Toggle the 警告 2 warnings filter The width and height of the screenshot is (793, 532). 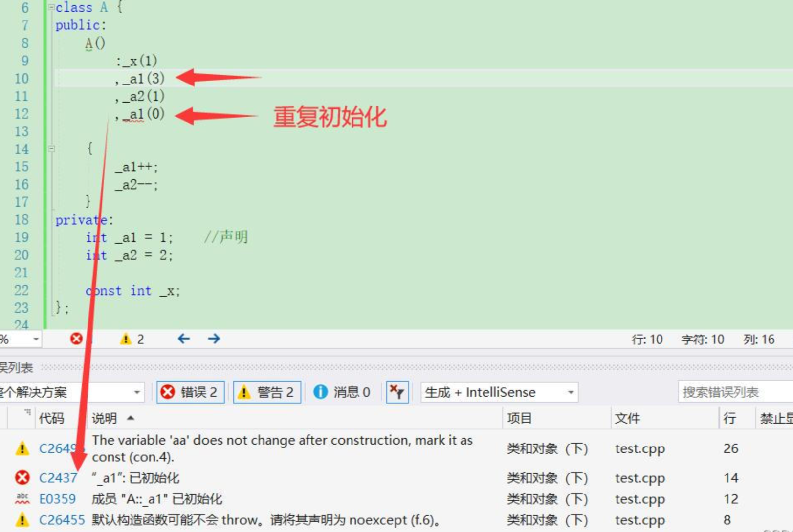tap(267, 392)
